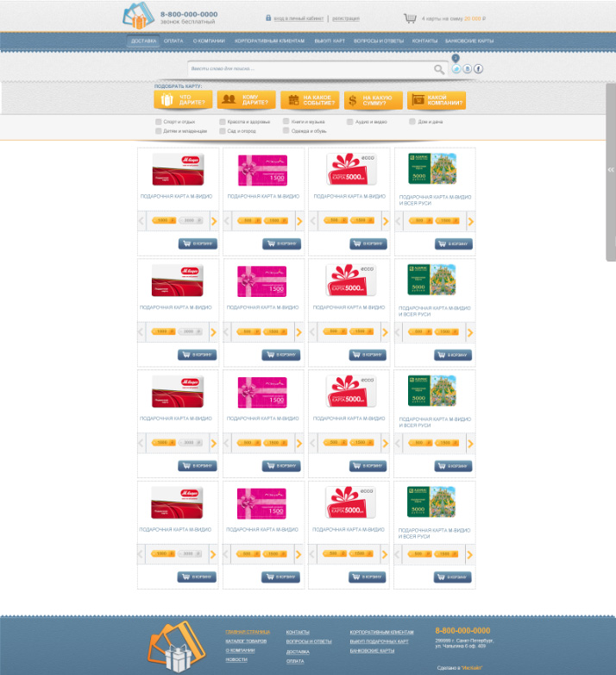Add bottom-row red M.Видео card to cart
Viewport: 616px width, 675px height.
[x=197, y=577]
